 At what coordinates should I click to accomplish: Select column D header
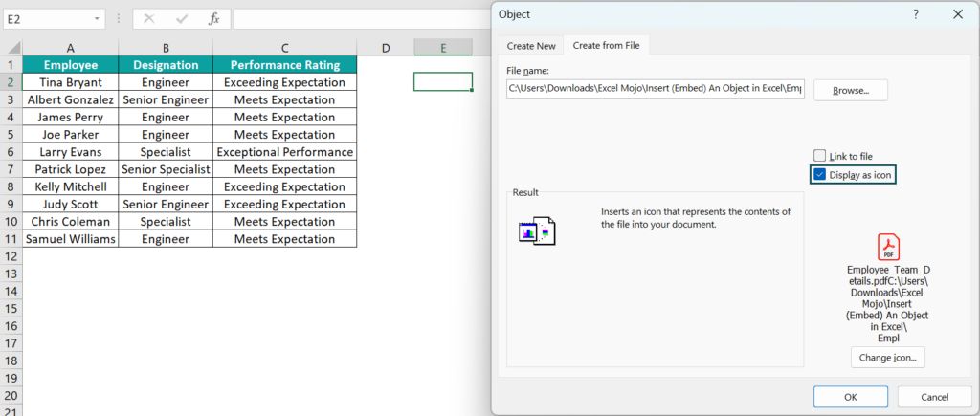point(385,48)
